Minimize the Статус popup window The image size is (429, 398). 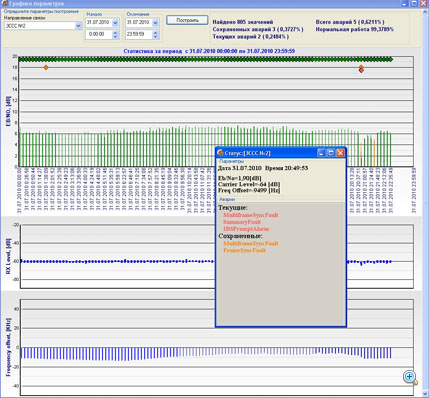click(x=321, y=153)
